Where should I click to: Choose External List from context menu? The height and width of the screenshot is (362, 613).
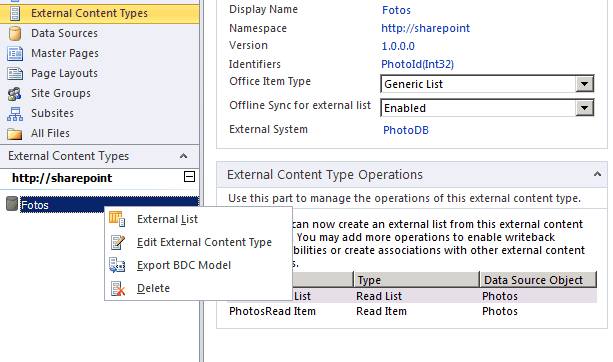198,219
